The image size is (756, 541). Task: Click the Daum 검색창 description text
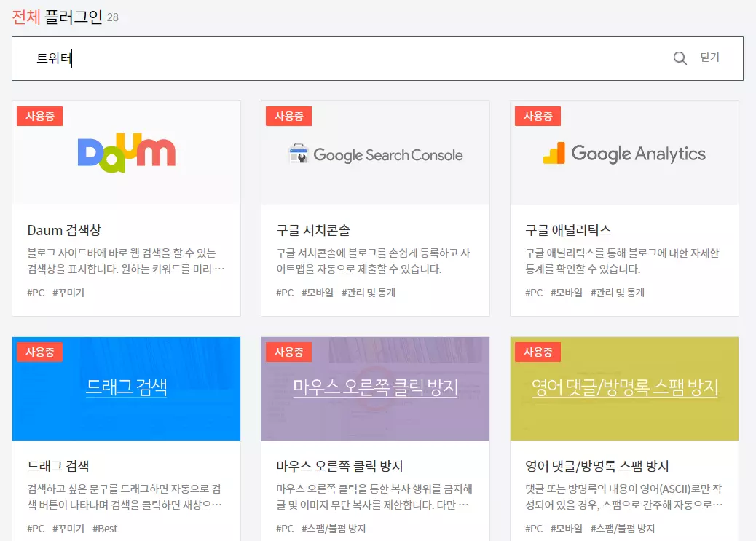coord(126,261)
